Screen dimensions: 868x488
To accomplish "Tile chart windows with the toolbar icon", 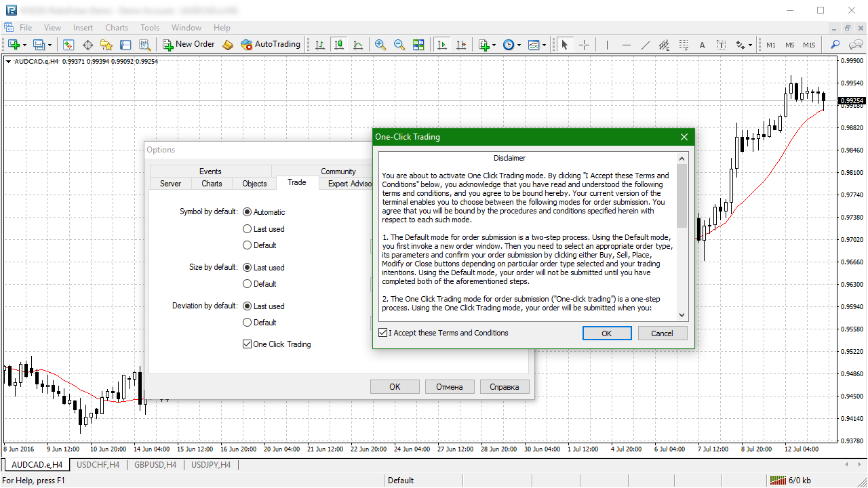I will point(418,45).
